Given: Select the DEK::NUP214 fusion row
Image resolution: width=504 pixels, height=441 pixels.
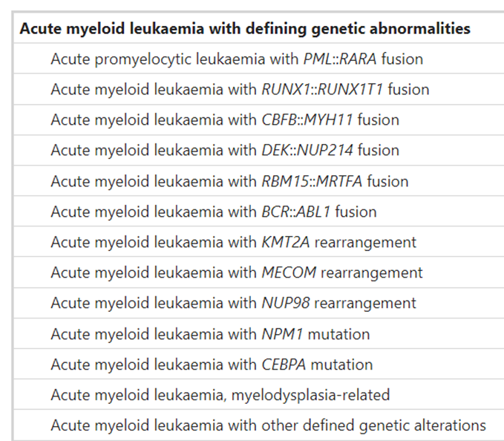Looking at the screenshot, I should (x=225, y=151).
